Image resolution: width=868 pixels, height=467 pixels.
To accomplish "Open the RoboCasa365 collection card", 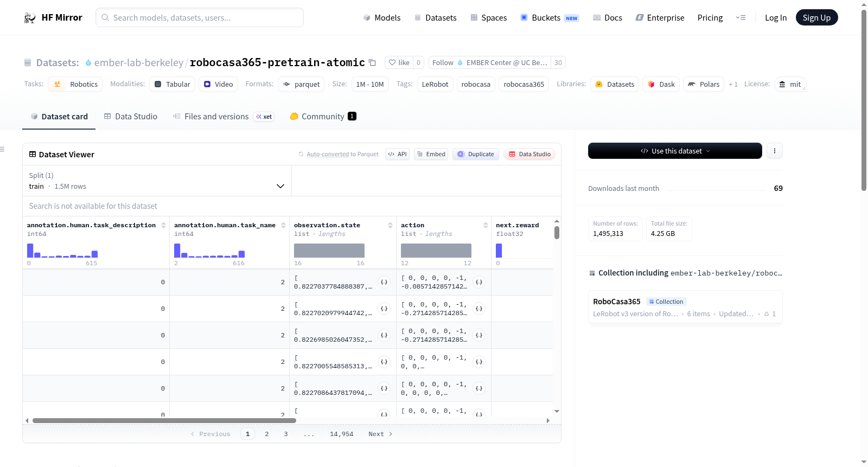I will [x=685, y=308].
